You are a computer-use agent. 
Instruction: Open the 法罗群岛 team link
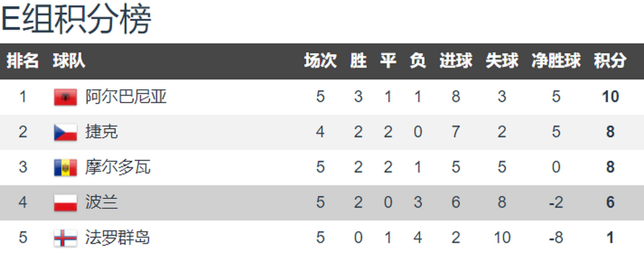click(117, 237)
